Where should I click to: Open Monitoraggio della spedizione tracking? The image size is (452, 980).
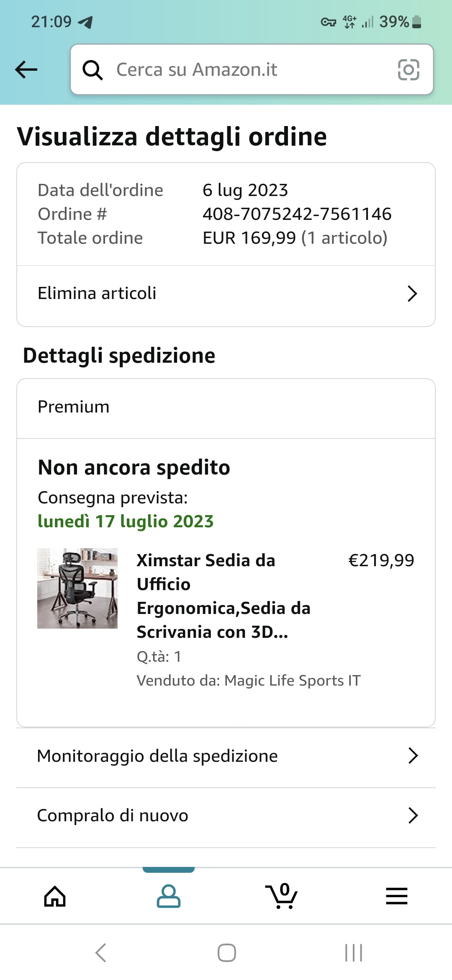coord(157,756)
